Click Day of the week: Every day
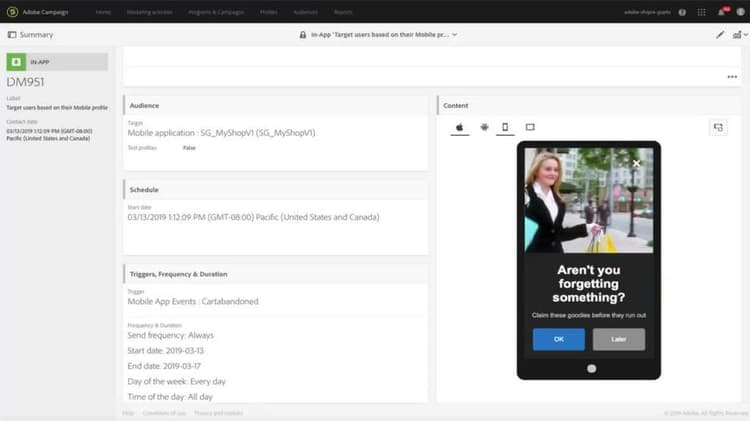Viewport: 750px width, 421px height. click(176, 381)
